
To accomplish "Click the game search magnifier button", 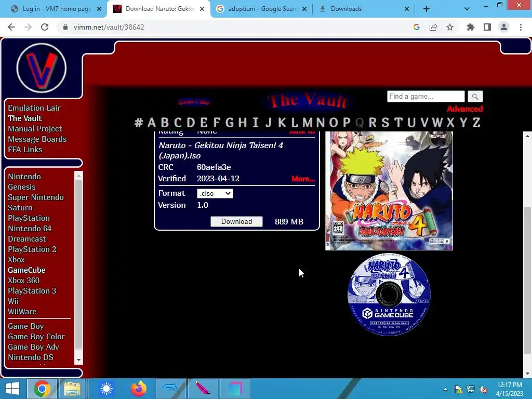I will tap(475, 97).
